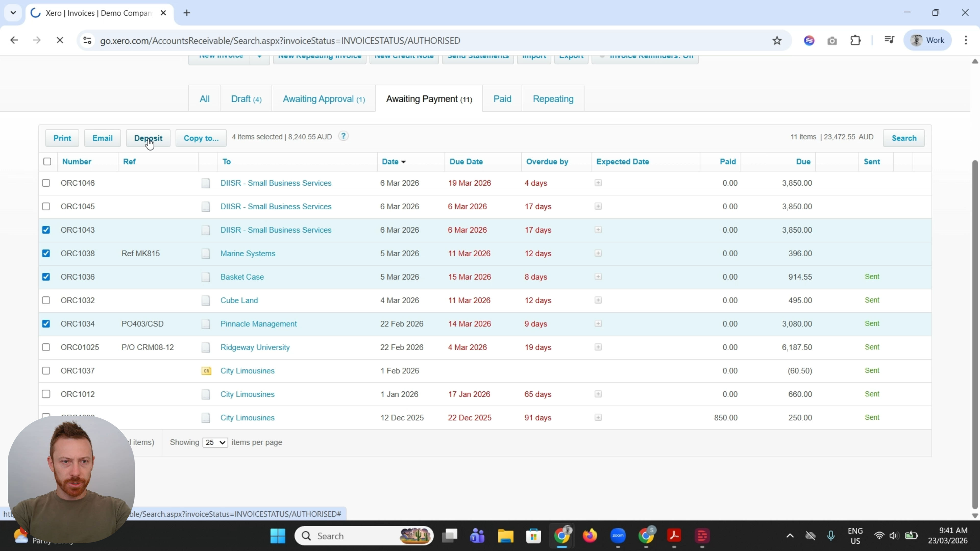Image resolution: width=980 pixels, height=551 pixels.
Task: Open Firefox from the taskbar
Action: click(590, 536)
